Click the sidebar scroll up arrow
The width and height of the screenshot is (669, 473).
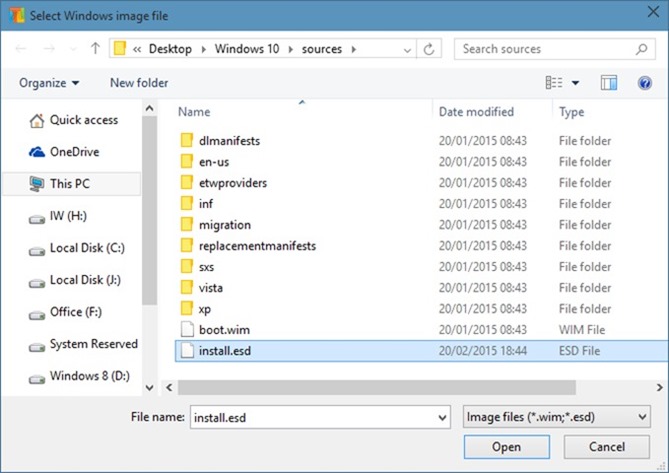click(x=149, y=108)
